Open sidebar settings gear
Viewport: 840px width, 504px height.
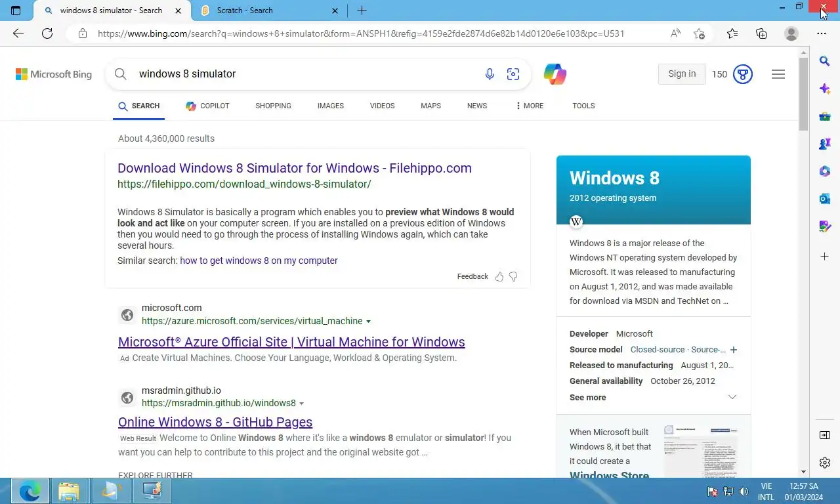tap(825, 463)
